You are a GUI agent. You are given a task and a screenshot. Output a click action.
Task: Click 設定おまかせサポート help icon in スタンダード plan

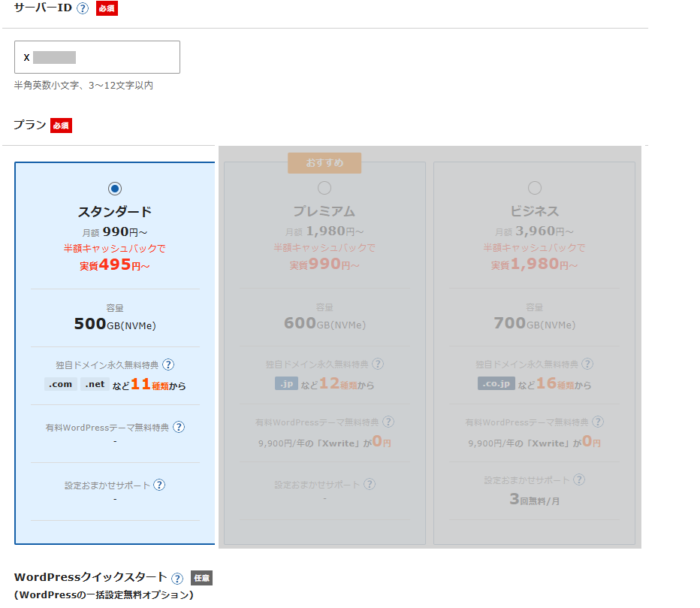click(159, 485)
